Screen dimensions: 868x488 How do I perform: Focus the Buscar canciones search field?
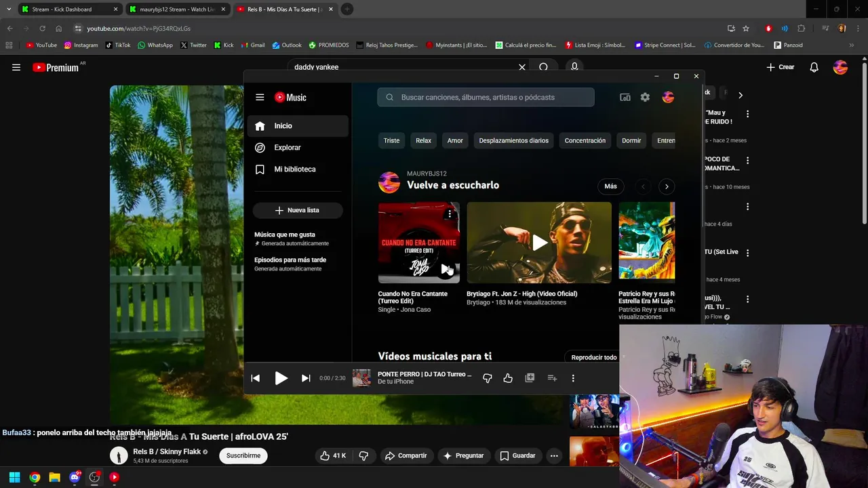[486, 98]
